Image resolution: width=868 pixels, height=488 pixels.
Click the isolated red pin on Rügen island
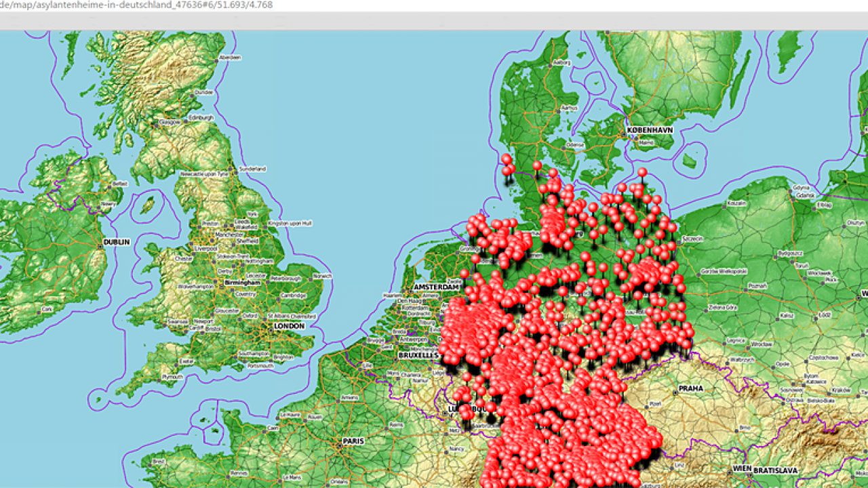pos(642,173)
